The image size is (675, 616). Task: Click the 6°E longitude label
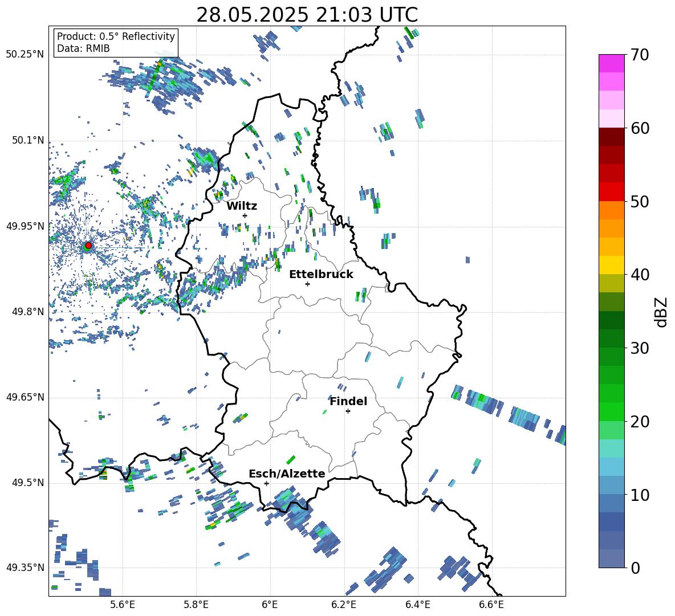pos(270,605)
